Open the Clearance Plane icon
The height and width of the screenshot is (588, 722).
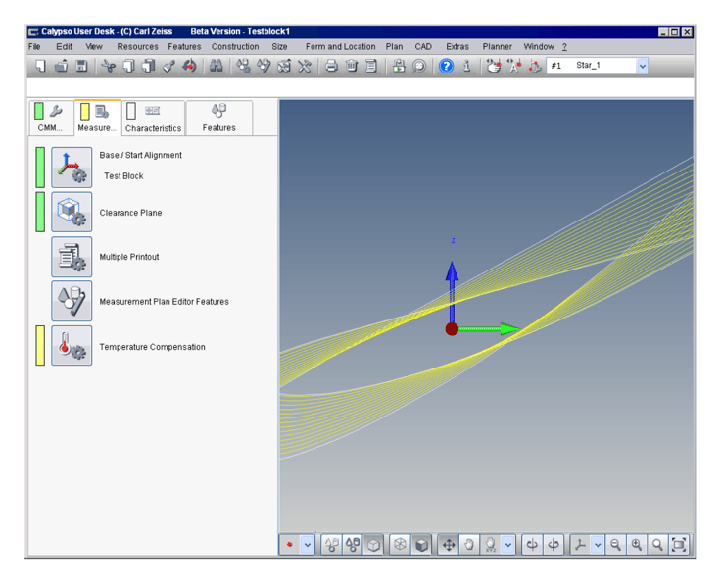pyautogui.click(x=72, y=212)
